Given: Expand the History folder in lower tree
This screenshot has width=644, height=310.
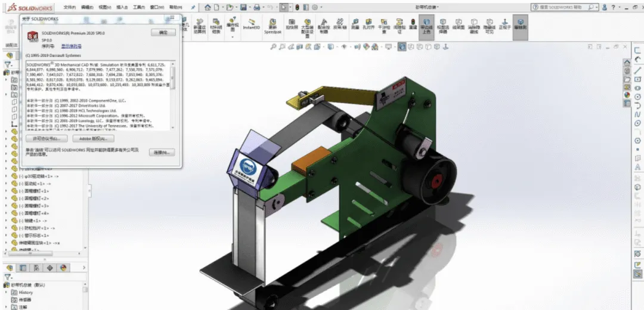Looking at the screenshot, I should coord(6,292).
